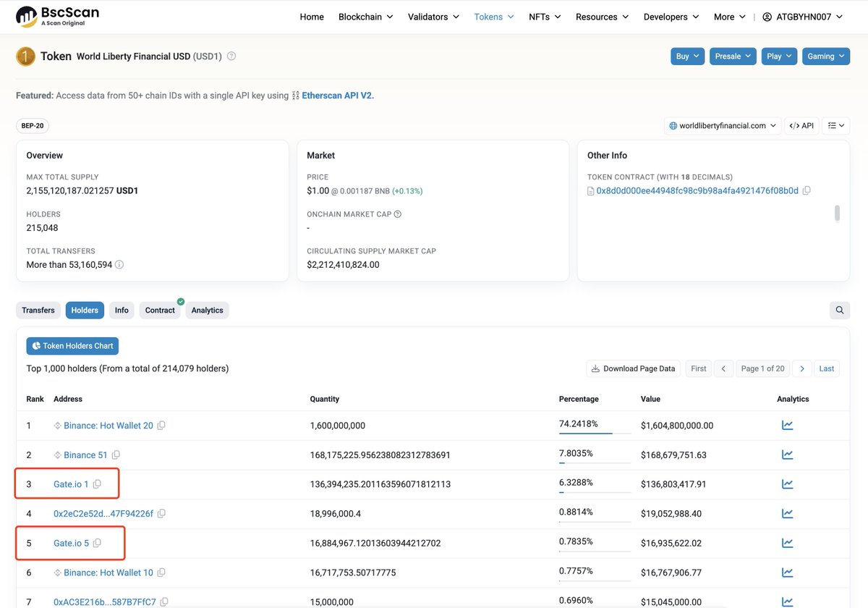Switch to the Transfers tab

coord(38,310)
